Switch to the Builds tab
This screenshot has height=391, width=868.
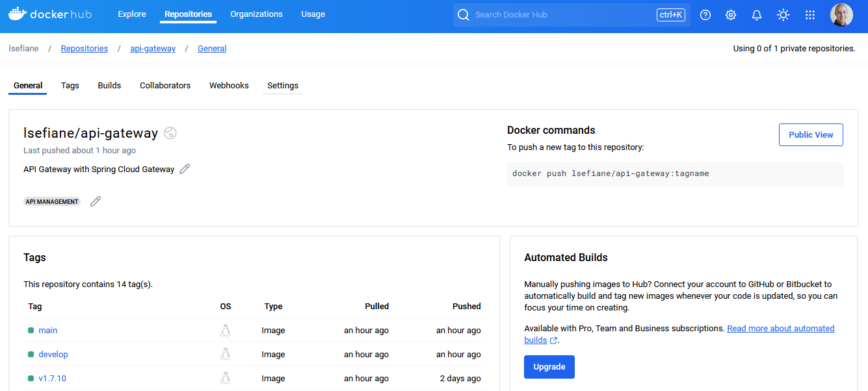click(109, 86)
